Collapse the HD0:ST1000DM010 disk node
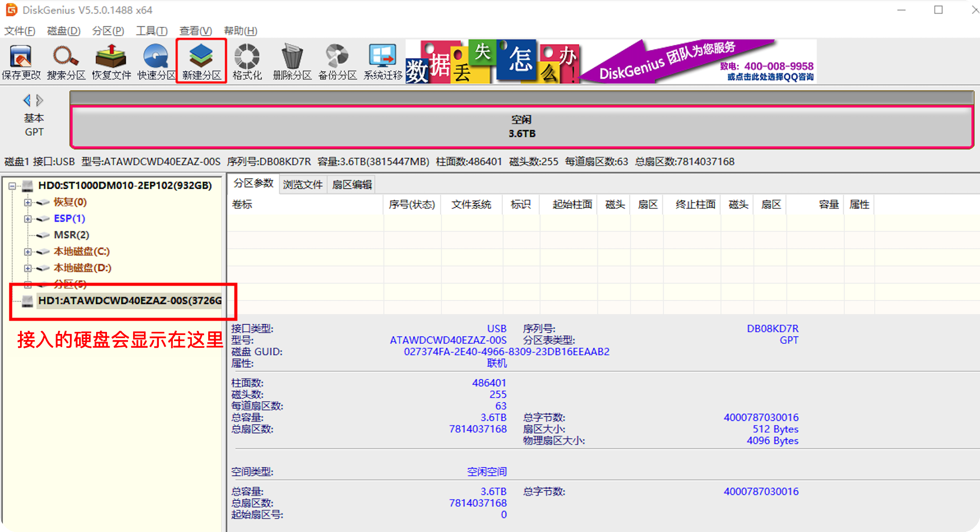980x532 pixels. (x=12, y=186)
